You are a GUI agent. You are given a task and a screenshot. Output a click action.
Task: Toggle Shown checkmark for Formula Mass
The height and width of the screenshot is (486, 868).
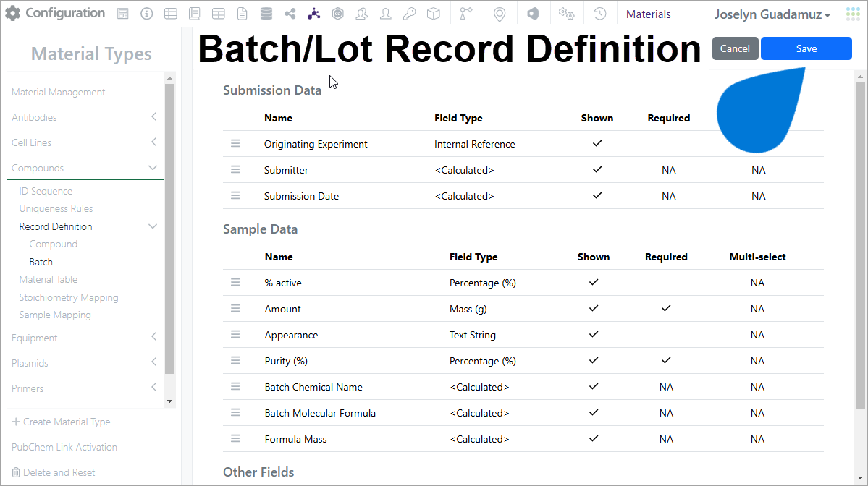(594, 438)
